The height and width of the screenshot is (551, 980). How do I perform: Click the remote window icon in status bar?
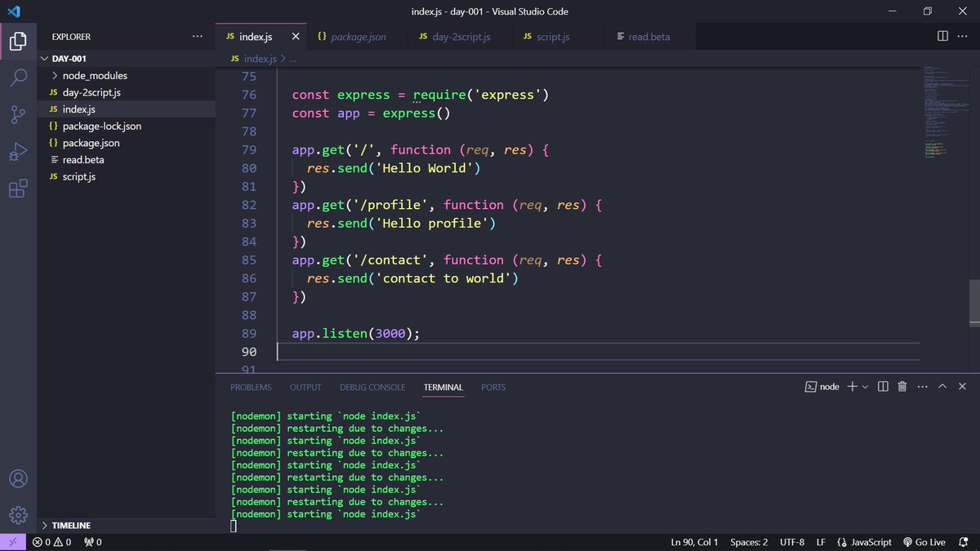13,542
